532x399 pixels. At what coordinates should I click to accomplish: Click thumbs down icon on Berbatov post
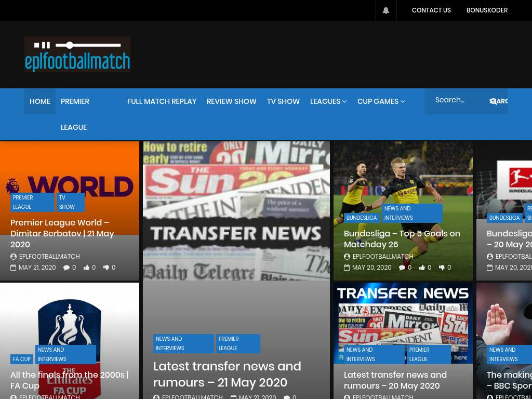coord(106,268)
